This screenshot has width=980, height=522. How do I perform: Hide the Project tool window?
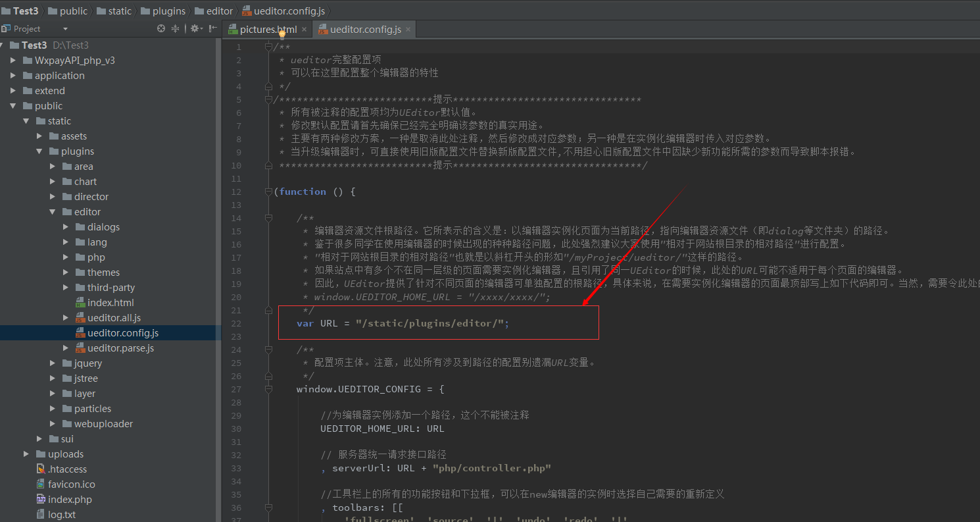click(x=212, y=28)
